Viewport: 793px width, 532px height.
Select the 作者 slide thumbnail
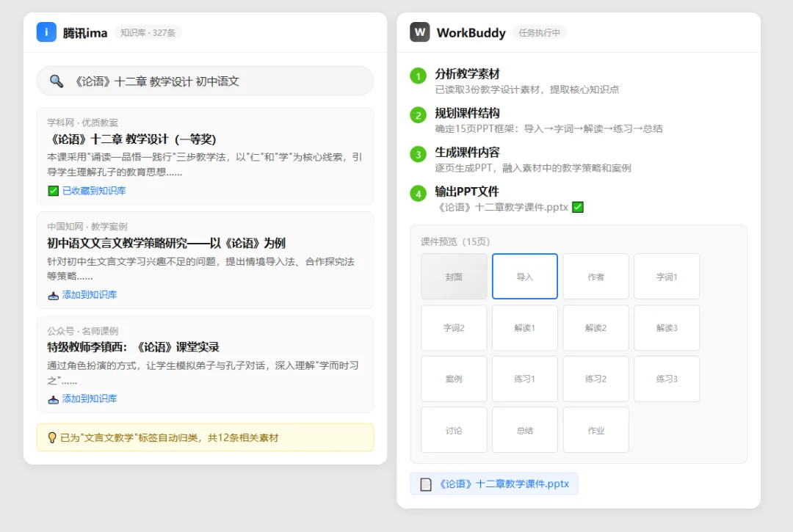(x=595, y=277)
